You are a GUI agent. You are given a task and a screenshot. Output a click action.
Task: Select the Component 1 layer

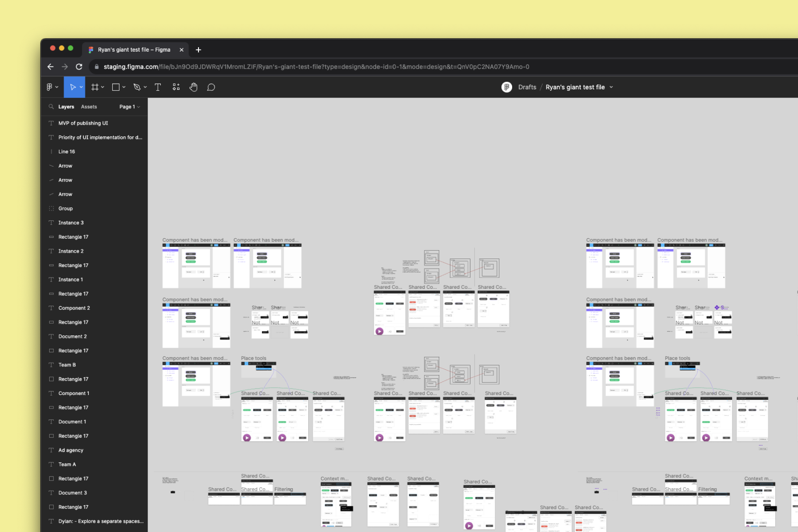coord(74,394)
